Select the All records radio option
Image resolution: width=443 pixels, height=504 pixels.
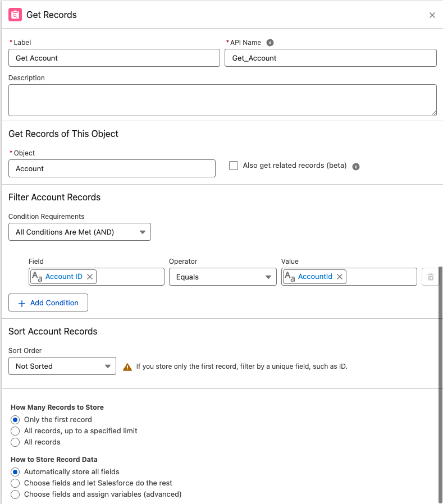[x=15, y=442]
